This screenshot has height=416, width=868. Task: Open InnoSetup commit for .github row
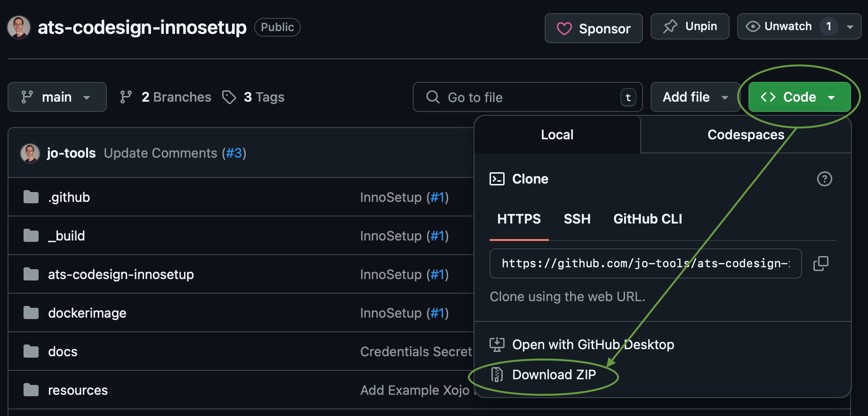click(x=391, y=197)
